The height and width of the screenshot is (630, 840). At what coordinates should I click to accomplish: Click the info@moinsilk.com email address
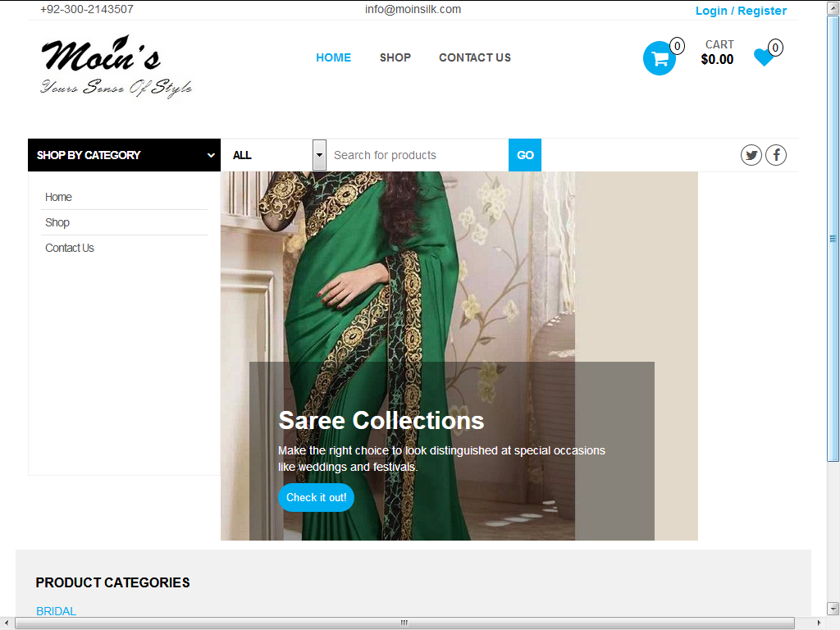click(x=413, y=9)
